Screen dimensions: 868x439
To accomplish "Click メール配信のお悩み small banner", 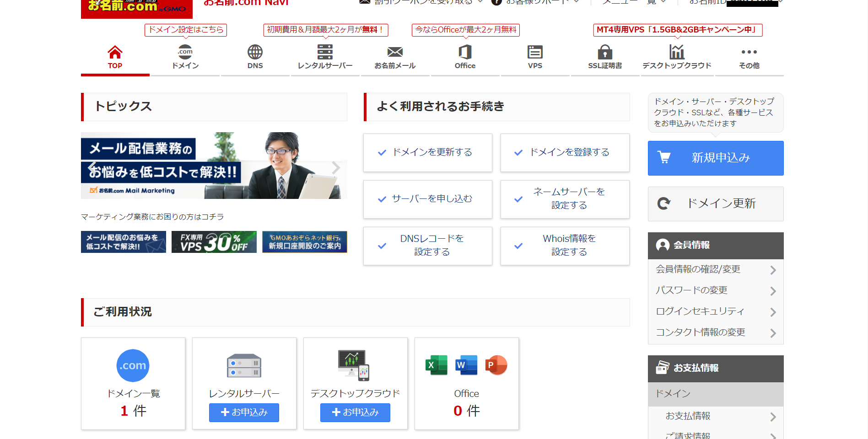I will tap(124, 242).
